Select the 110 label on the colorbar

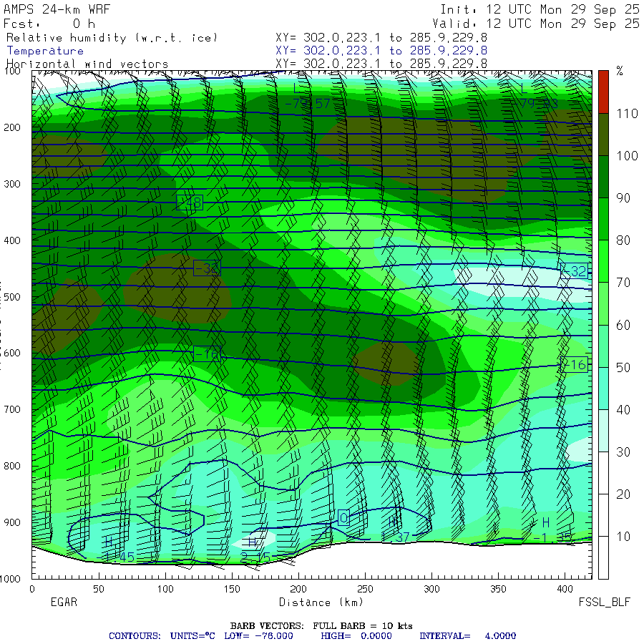point(627,113)
